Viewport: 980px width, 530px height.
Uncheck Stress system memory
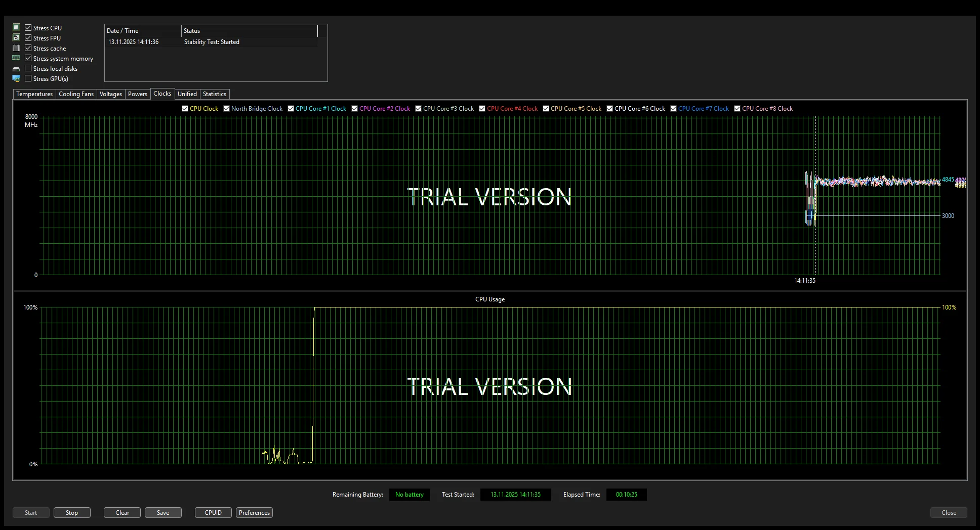pyautogui.click(x=28, y=58)
